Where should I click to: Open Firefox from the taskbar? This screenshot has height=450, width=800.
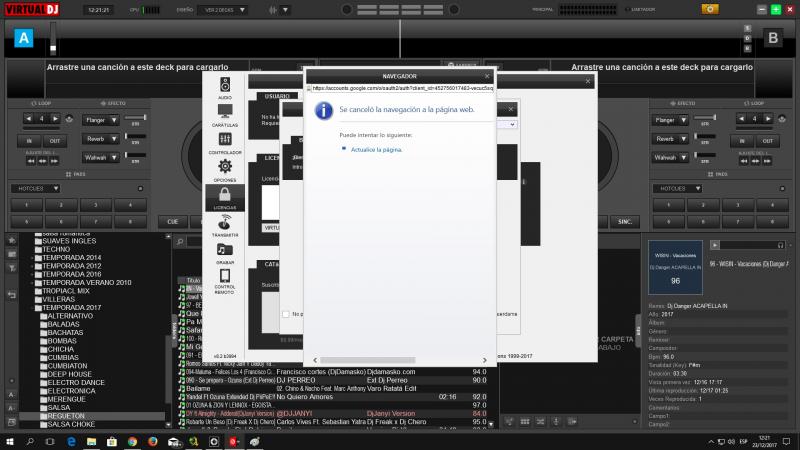click(x=153, y=441)
